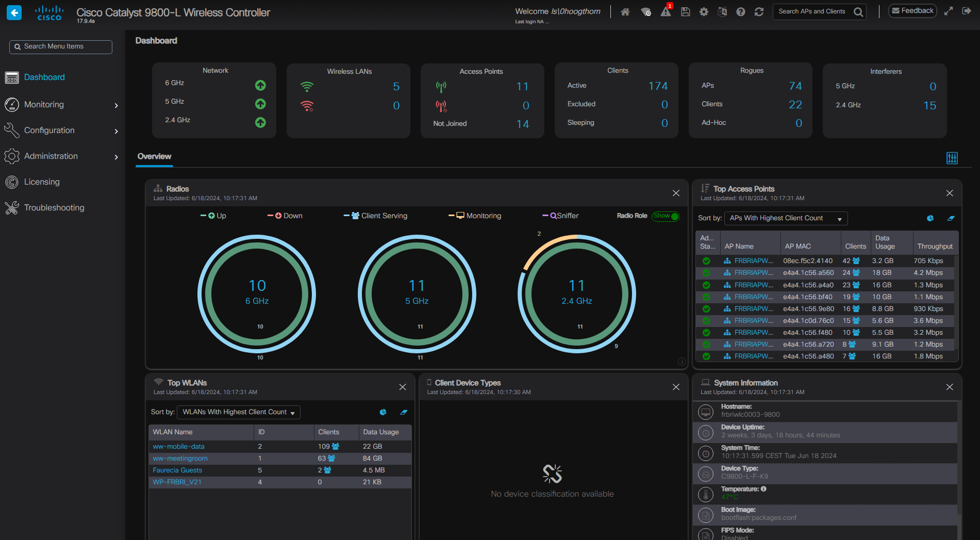Open the Licensing menu item
Screen dimensions: 980x540
point(42,182)
